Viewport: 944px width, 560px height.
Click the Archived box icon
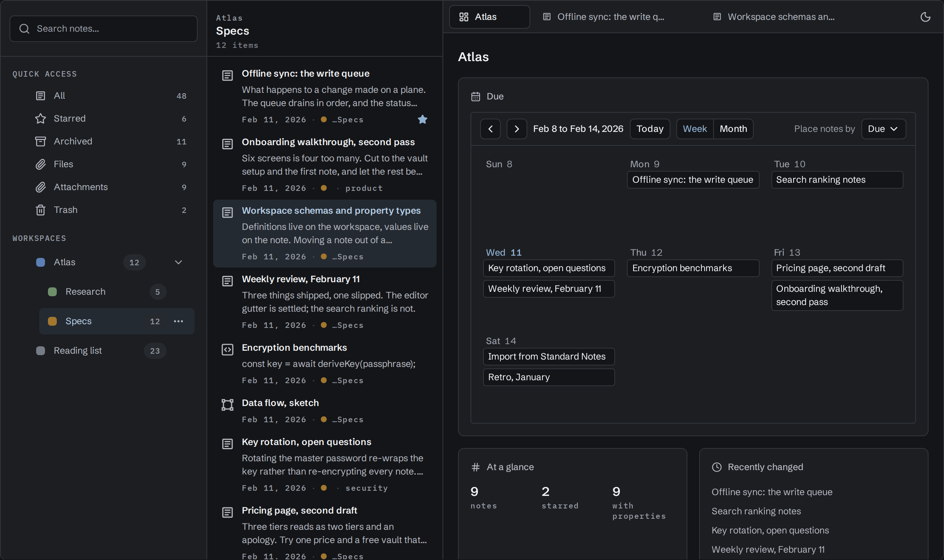point(41,141)
